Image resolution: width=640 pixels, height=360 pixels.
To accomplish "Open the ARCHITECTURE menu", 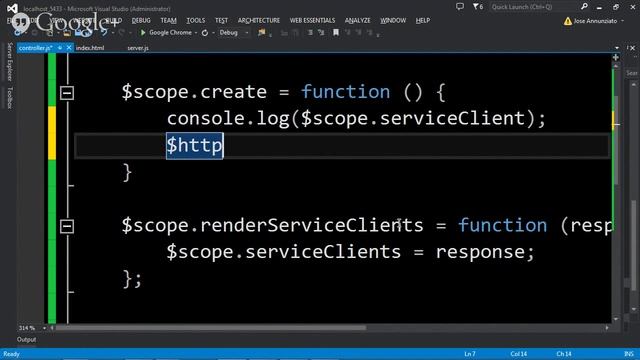I will click(x=259, y=20).
